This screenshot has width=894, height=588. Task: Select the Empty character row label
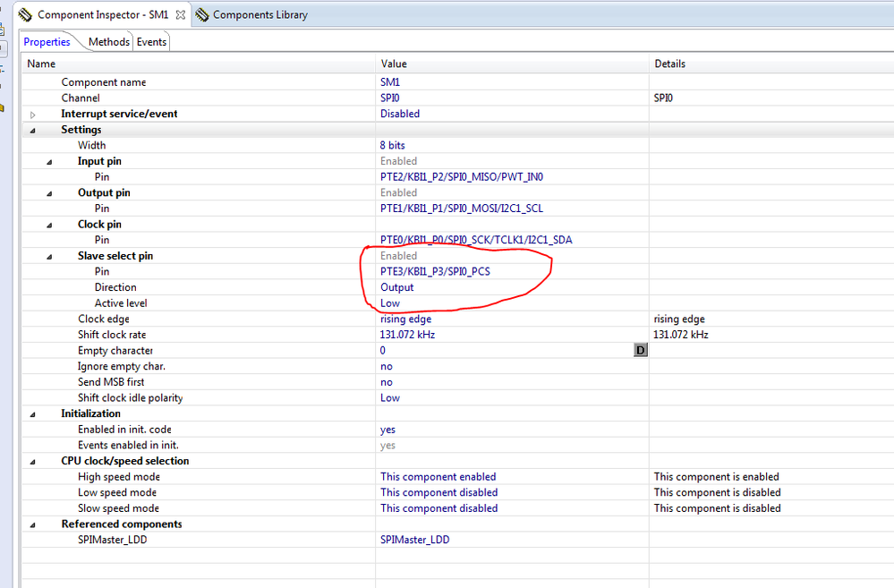click(115, 351)
